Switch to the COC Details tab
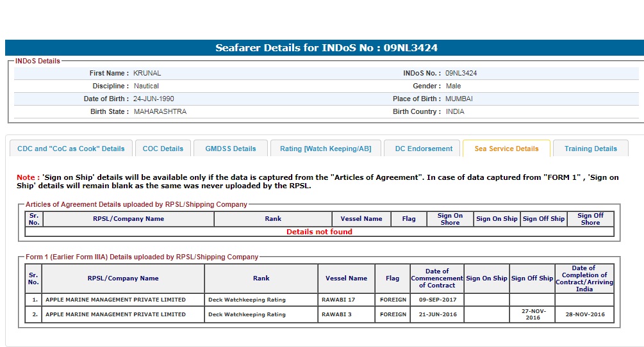The image size is (644, 347). click(163, 149)
